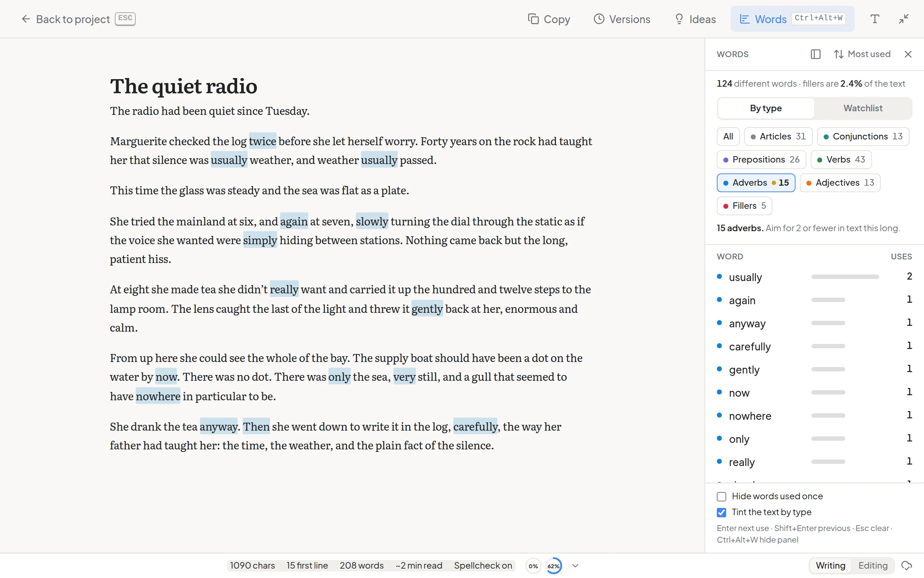Toggle the words panel layout icon
The width and height of the screenshot is (924, 578).
click(x=816, y=54)
